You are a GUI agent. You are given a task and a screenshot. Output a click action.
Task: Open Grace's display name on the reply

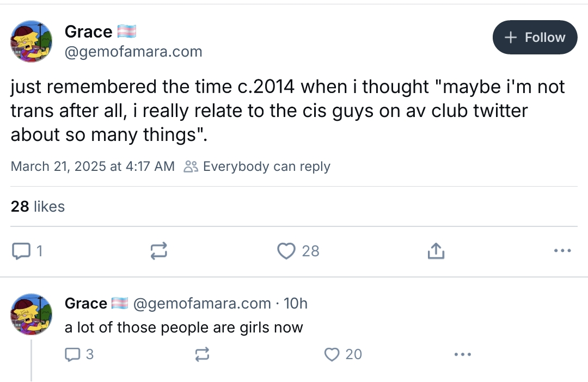[x=86, y=304]
